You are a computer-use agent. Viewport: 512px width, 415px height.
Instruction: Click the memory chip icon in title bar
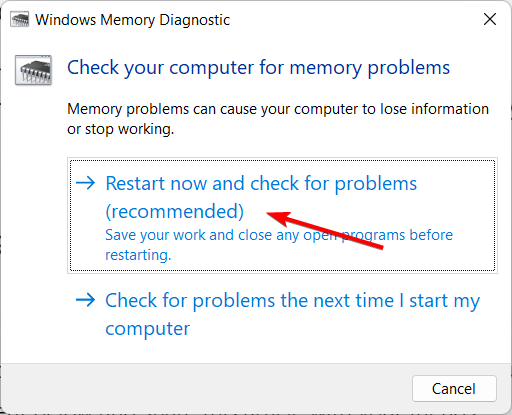pos(20,20)
